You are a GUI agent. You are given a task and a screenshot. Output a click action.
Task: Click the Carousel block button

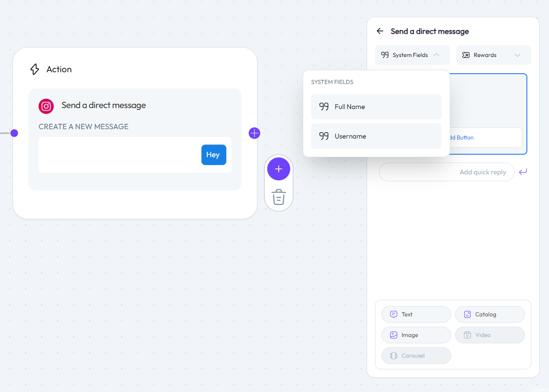point(416,356)
